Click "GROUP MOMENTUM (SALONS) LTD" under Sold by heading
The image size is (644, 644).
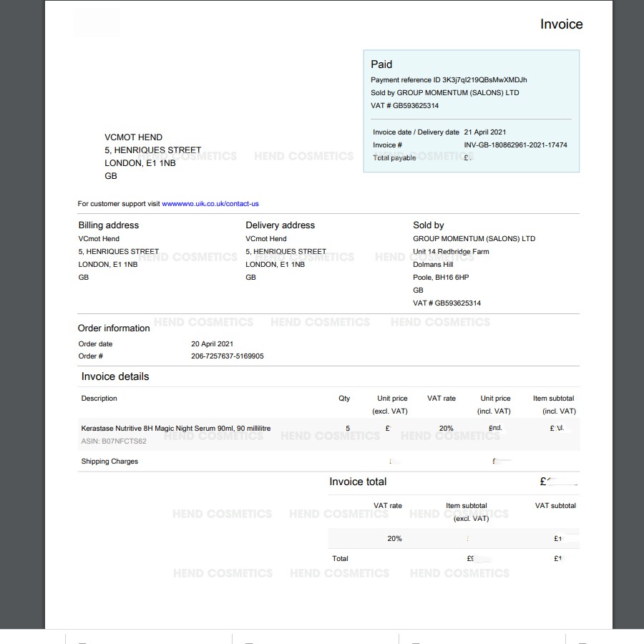(474, 238)
